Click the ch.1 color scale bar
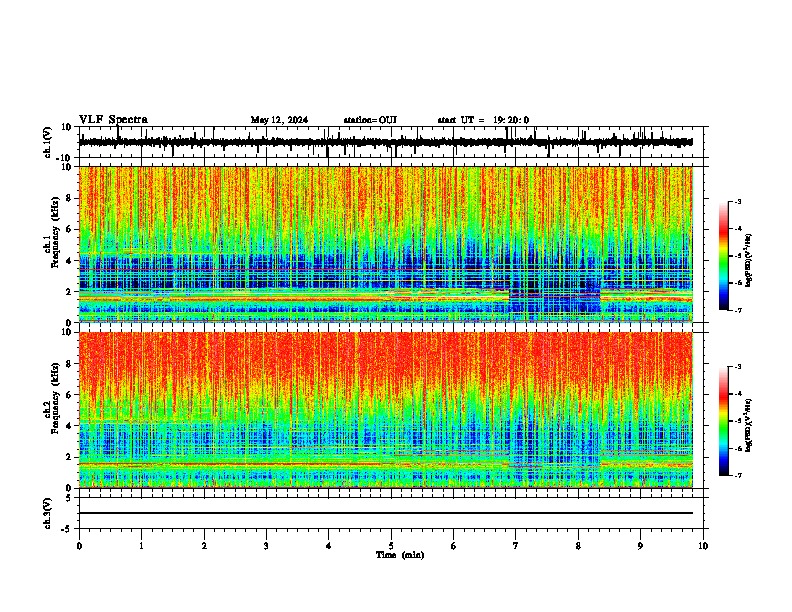This screenshot has height=612, width=792. (723, 256)
